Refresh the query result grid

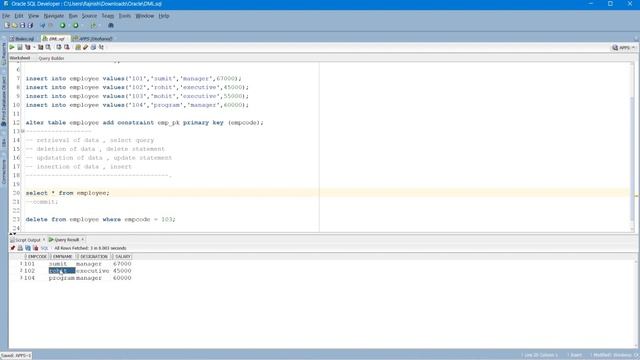pyautogui.click(x=28, y=248)
